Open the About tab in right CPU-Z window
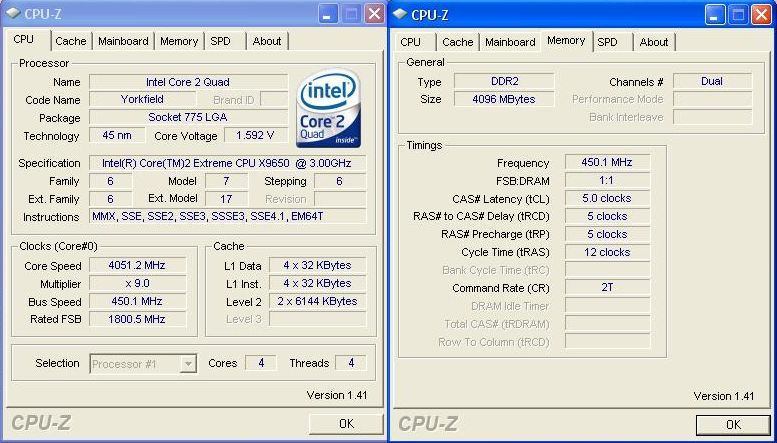This screenshot has width=777, height=443. (654, 42)
